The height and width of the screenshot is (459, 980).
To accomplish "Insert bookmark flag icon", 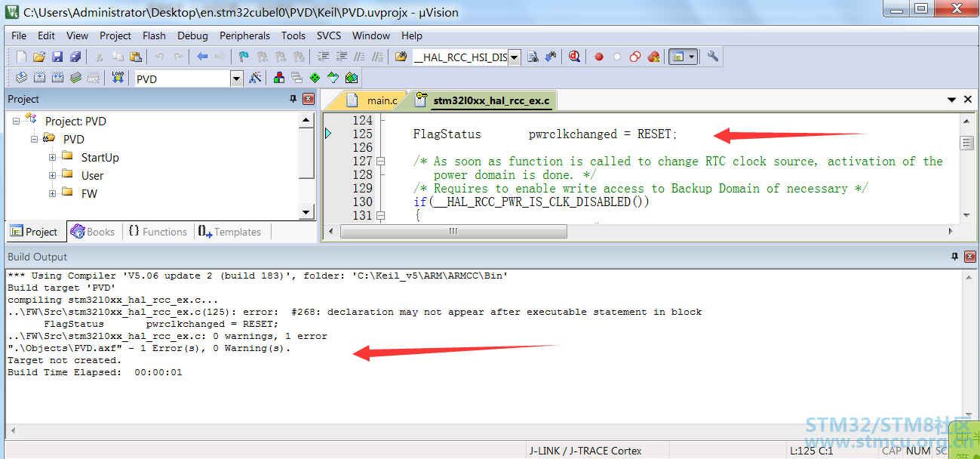I will coord(244,57).
